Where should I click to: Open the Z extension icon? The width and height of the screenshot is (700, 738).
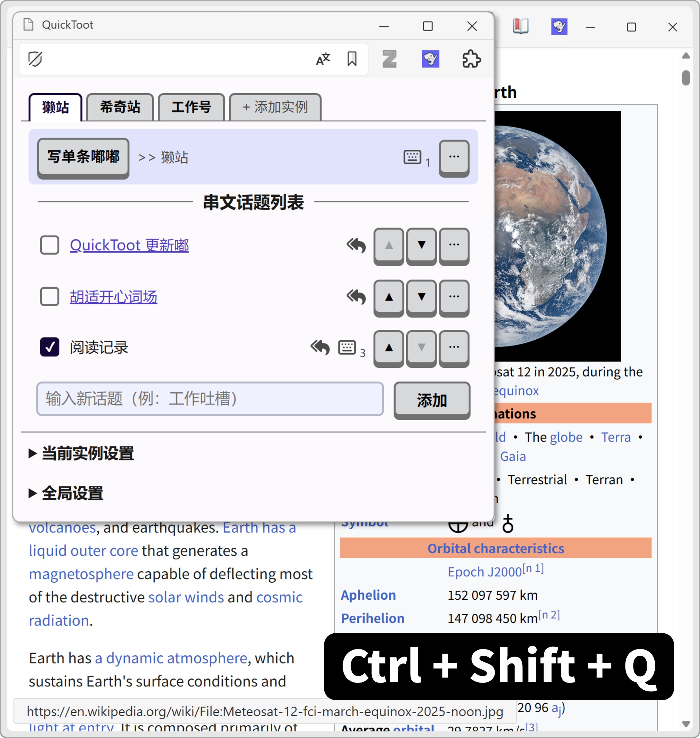coord(389,59)
